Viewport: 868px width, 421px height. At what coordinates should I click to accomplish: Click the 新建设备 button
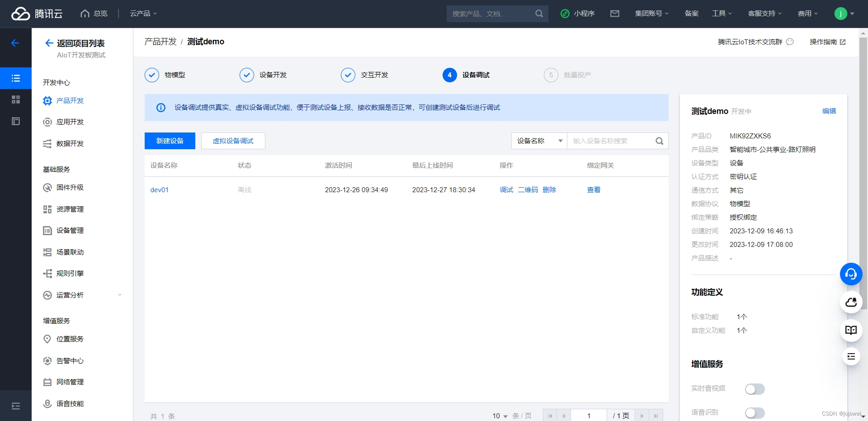(170, 141)
